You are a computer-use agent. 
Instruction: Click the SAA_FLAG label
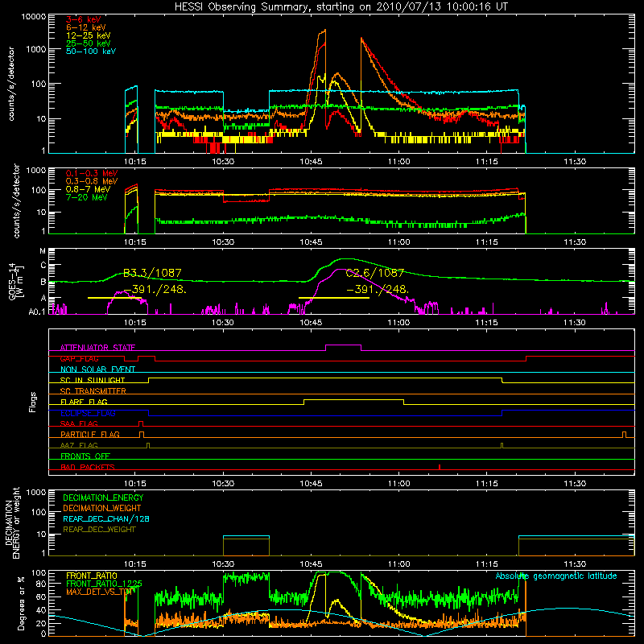[79, 424]
